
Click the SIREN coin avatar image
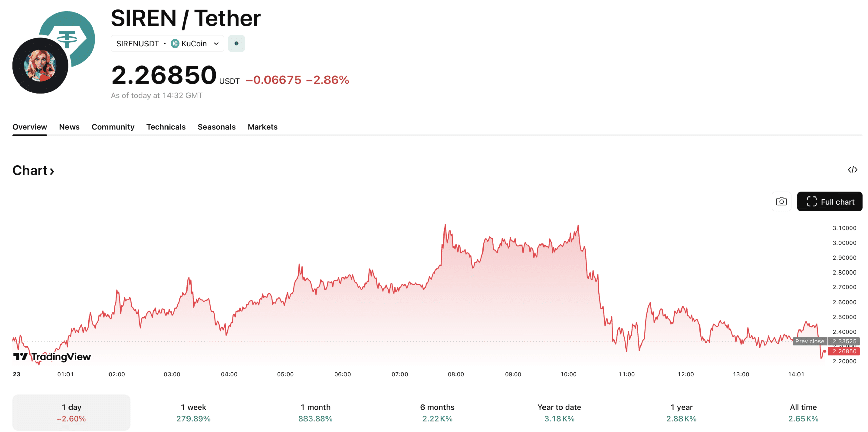(x=40, y=65)
